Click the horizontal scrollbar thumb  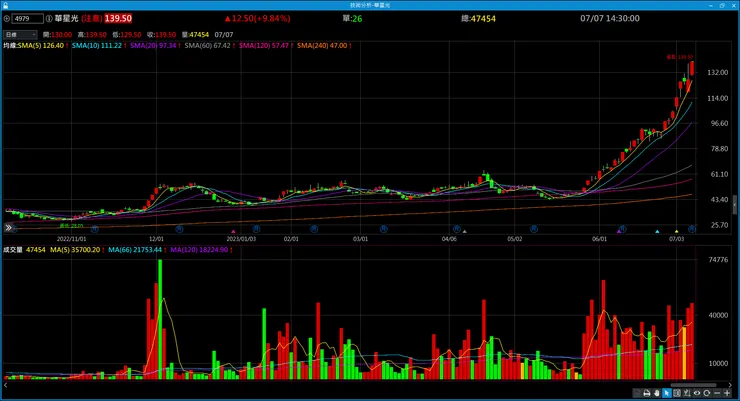693,385
